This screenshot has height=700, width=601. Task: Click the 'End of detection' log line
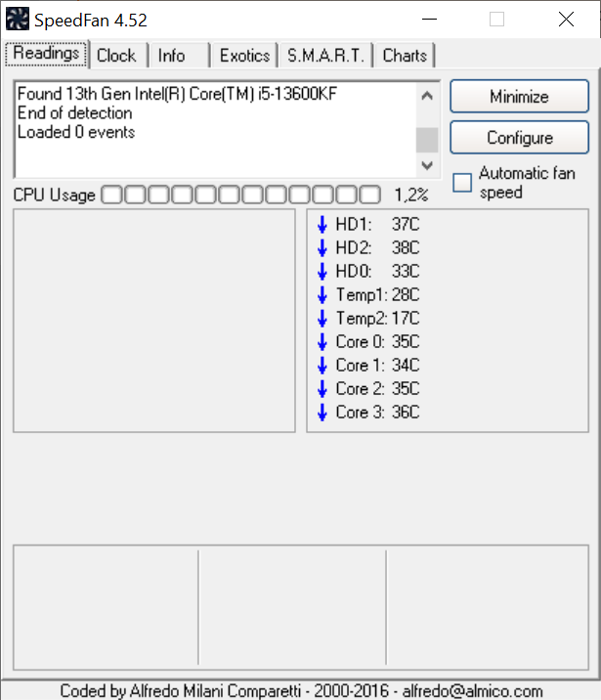point(75,113)
